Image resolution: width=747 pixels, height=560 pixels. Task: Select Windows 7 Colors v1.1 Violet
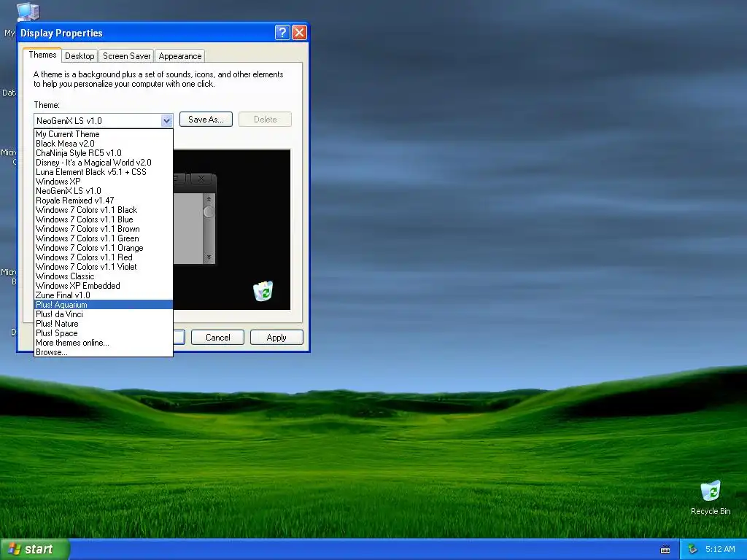104,267
